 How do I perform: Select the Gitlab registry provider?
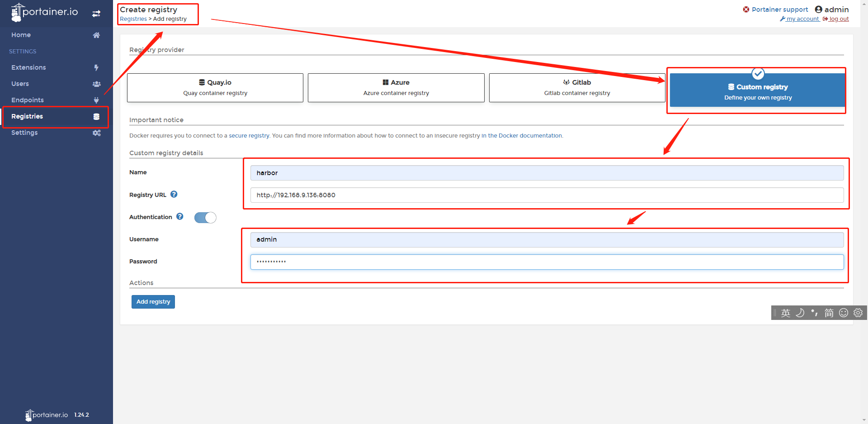click(x=577, y=88)
